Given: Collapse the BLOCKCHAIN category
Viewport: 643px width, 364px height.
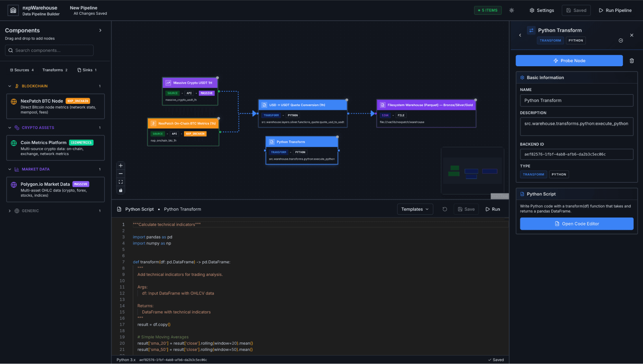Looking at the screenshot, I should click(x=10, y=86).
